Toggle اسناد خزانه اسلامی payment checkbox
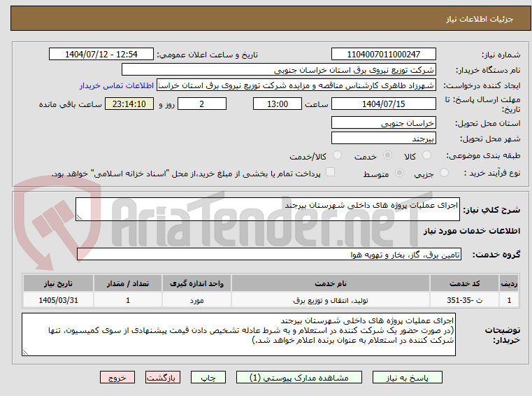 click(330, 172)
